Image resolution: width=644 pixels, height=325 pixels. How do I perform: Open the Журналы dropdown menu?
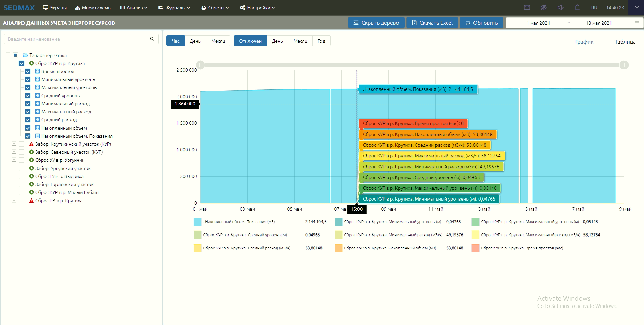pos(174,8)
